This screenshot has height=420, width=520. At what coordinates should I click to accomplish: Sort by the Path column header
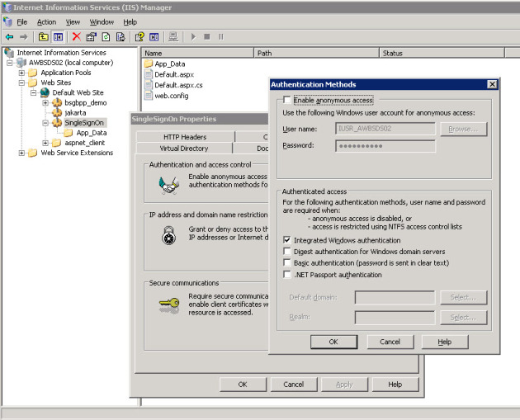[316, 53]
